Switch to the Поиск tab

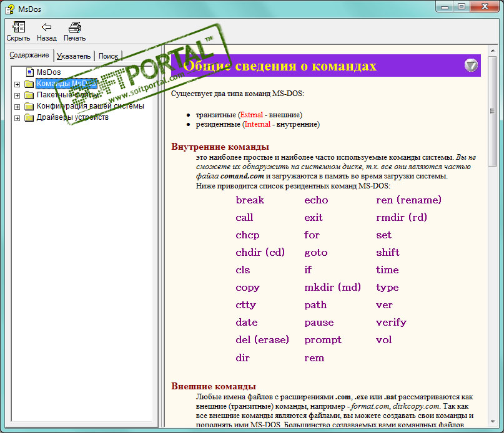(108, 56)
